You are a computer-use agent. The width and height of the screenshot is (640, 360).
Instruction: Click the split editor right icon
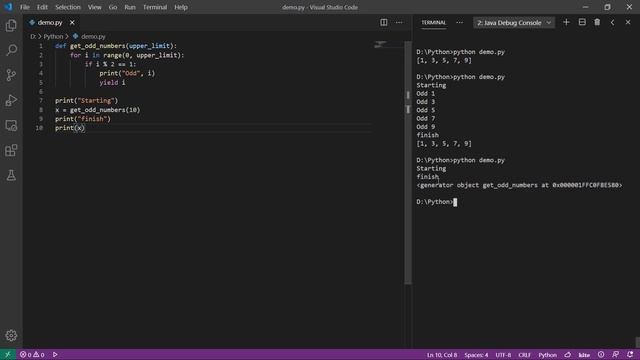[384, 22]
